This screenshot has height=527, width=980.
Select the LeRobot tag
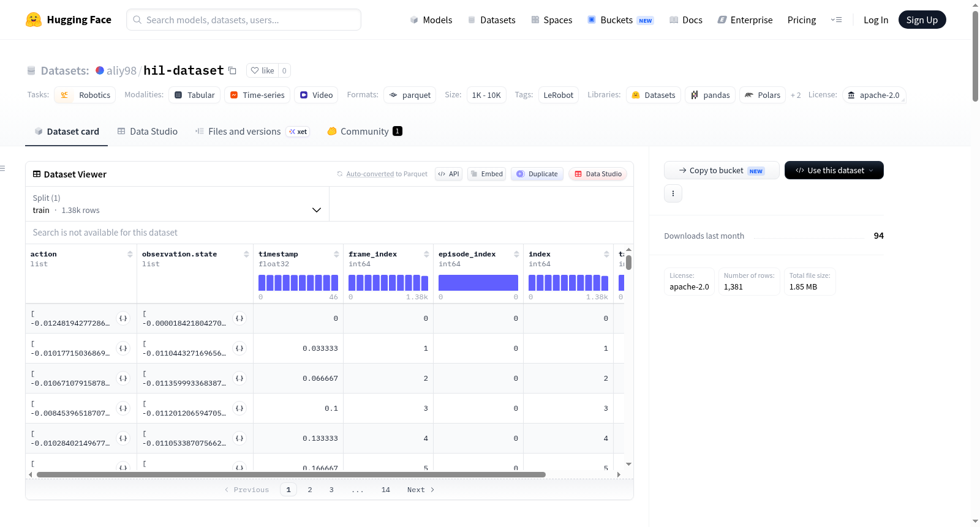pyautogui.click(x=559, y=95)
